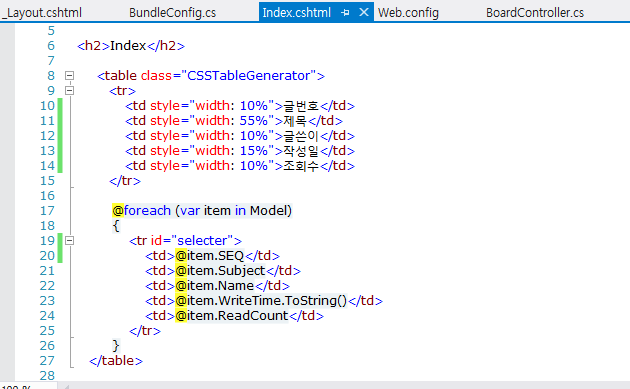Collapse the selecter tr block on line 19
The height and width of the screenshot is (389, 630).
click(70, 240)
